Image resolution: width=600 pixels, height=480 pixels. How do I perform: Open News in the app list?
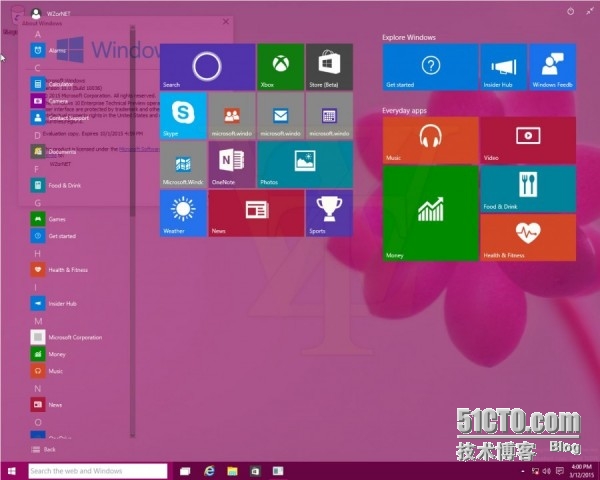point(47,405)
